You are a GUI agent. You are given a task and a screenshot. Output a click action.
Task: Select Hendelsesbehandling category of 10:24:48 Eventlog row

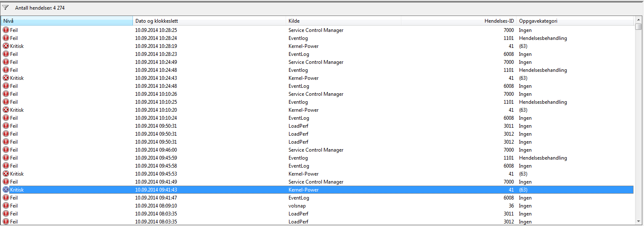[x=543, y=70]
